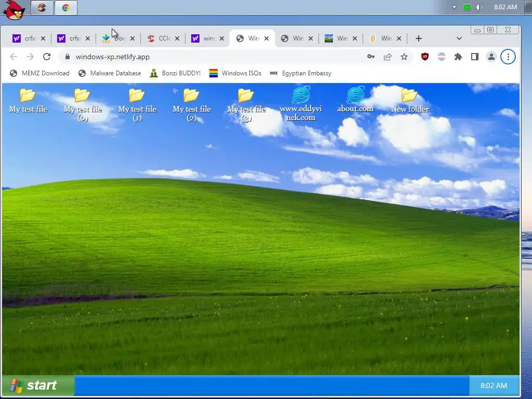Open the CCleaner taskbar button
532x399 pixels.
[x=42, y=7]
